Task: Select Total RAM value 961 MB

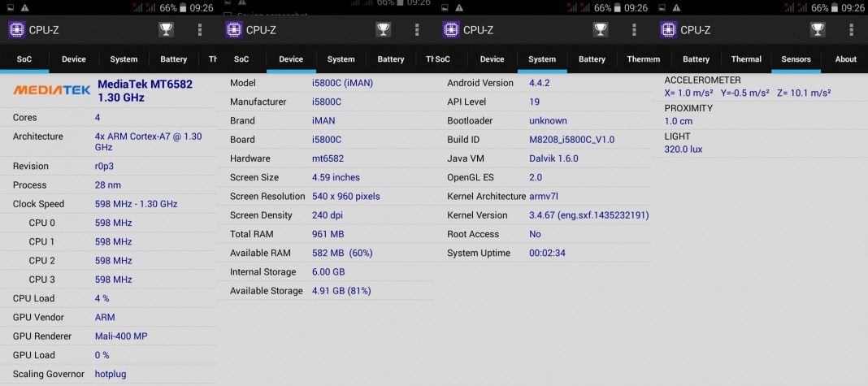Action: pyautogui.click(x=328, y=234)
